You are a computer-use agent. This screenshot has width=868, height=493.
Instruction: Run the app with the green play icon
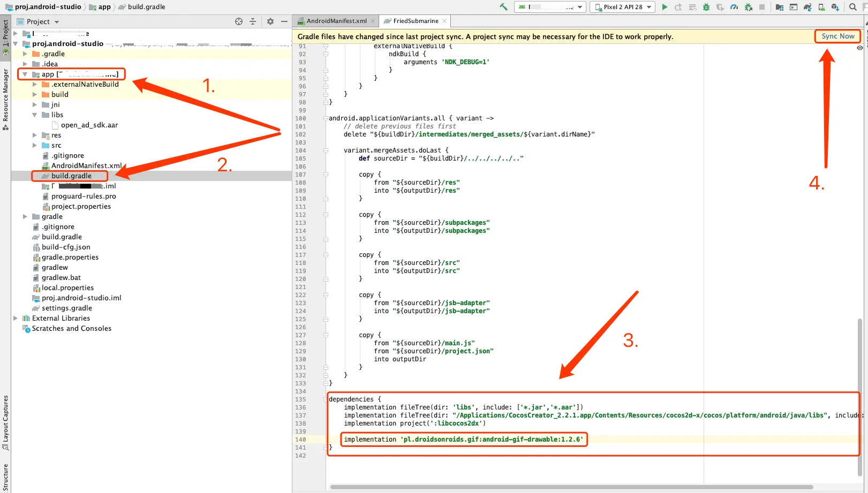(665, 7)
